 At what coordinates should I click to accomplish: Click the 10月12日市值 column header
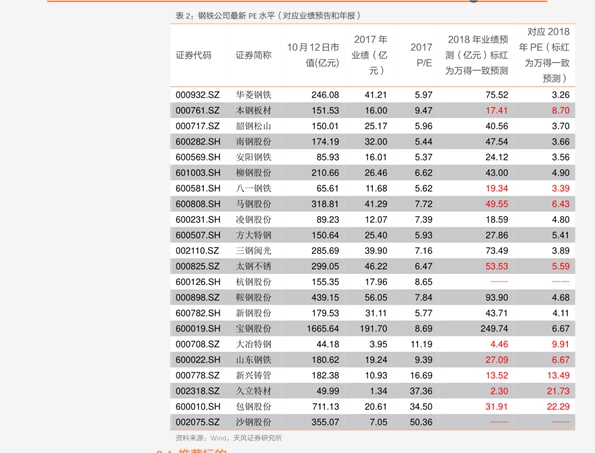(x=313, y=55)
